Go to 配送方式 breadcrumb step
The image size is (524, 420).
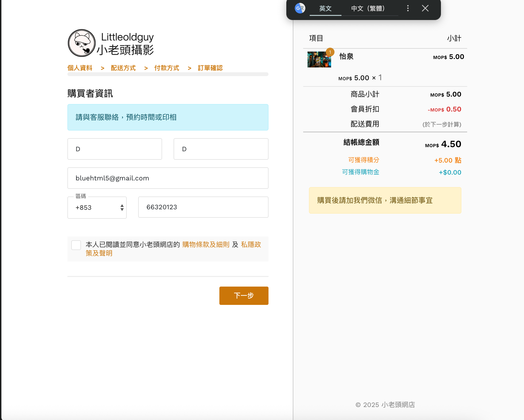point(123,68)
